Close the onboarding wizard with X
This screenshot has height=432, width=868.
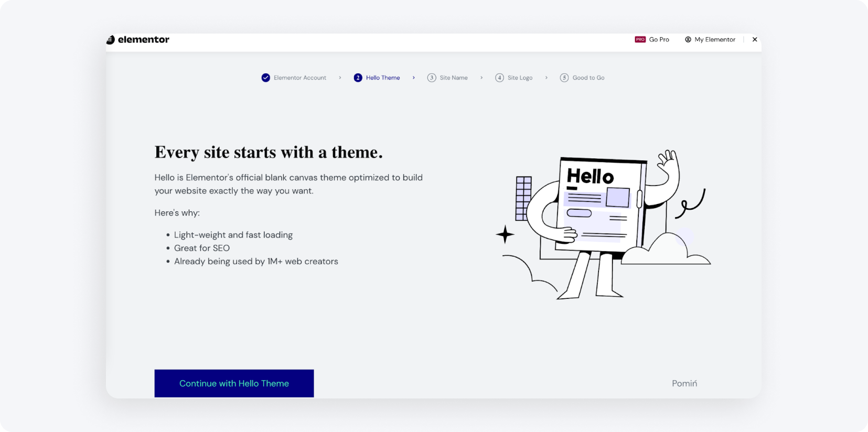755,39
